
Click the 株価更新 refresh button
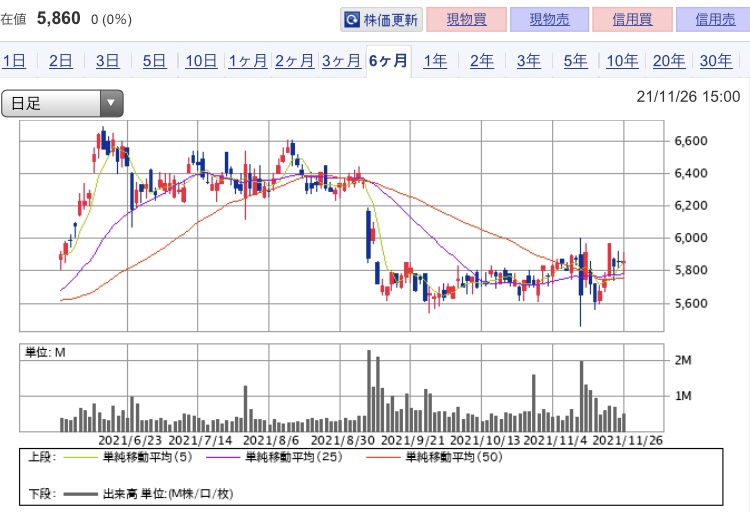[381, 20]
